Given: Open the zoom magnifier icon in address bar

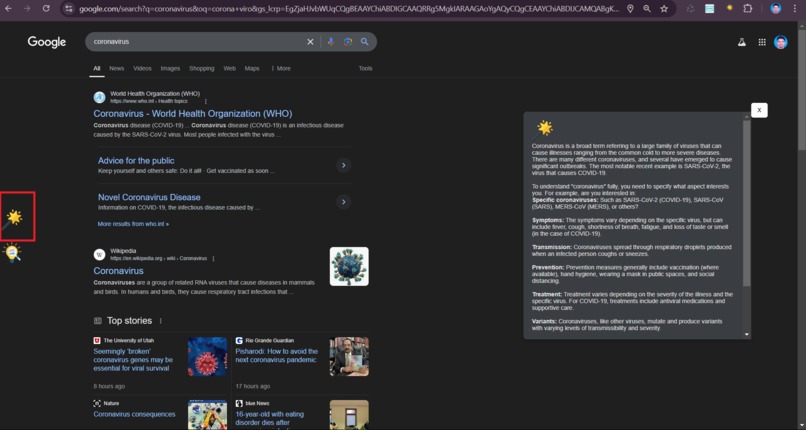Looking at the screenshot, I should click(x=647, y=9).
